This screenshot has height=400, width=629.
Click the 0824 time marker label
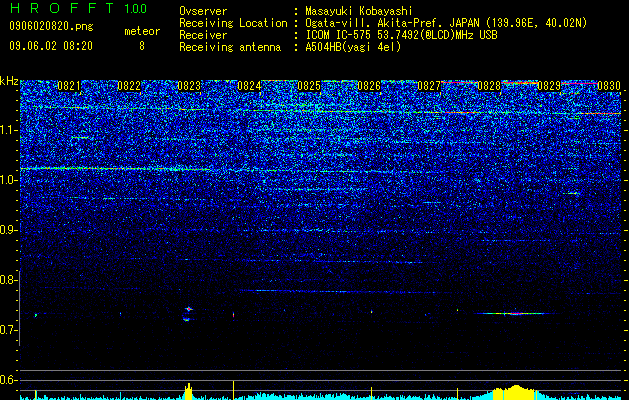click(249, 86)
